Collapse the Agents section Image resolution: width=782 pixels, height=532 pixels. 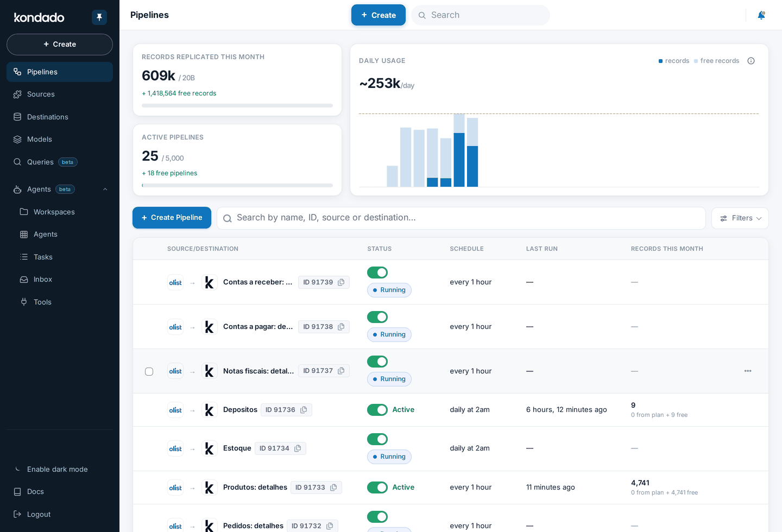coord(105,189)
